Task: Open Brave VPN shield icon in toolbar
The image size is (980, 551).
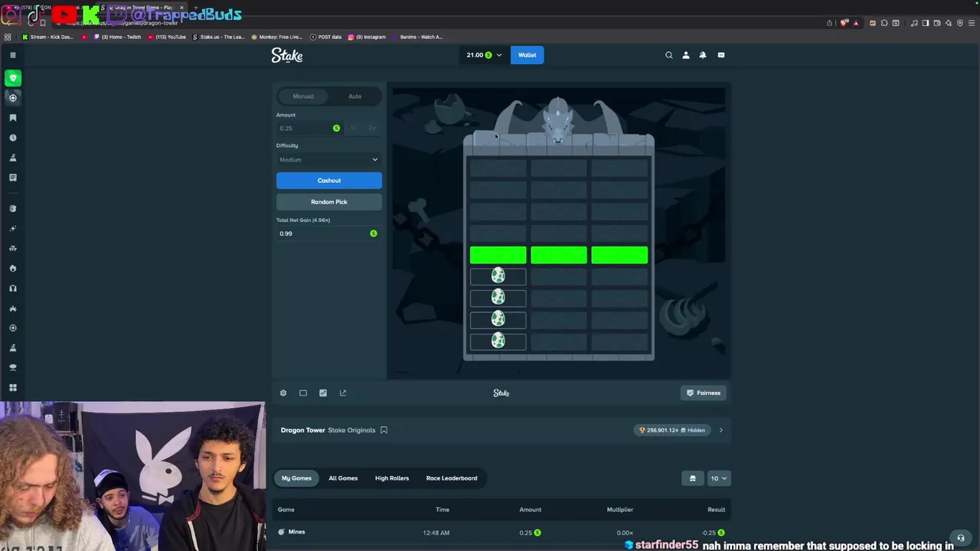Action: [960, 23]
